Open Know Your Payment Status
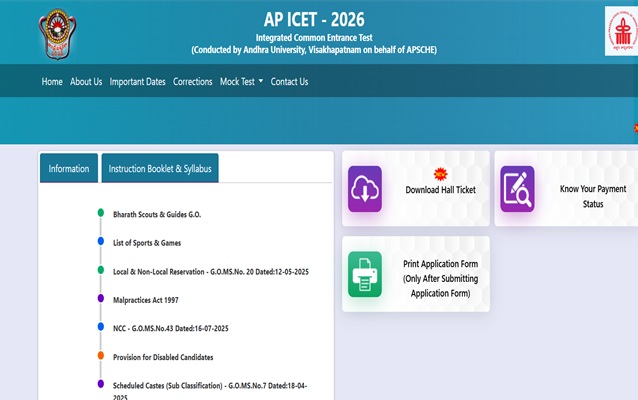Viewport: 638px width, 400px height. (x=593, y=197)
